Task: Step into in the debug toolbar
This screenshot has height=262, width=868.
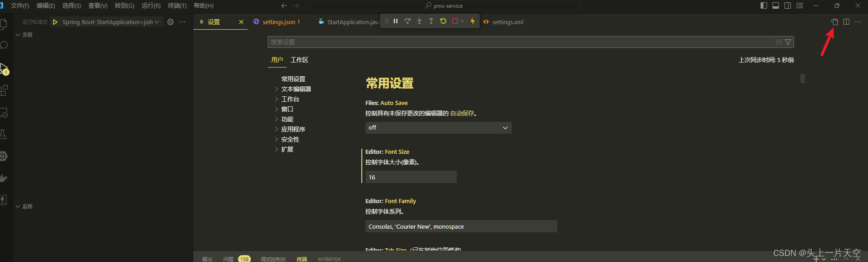Action: coord(419,21)
